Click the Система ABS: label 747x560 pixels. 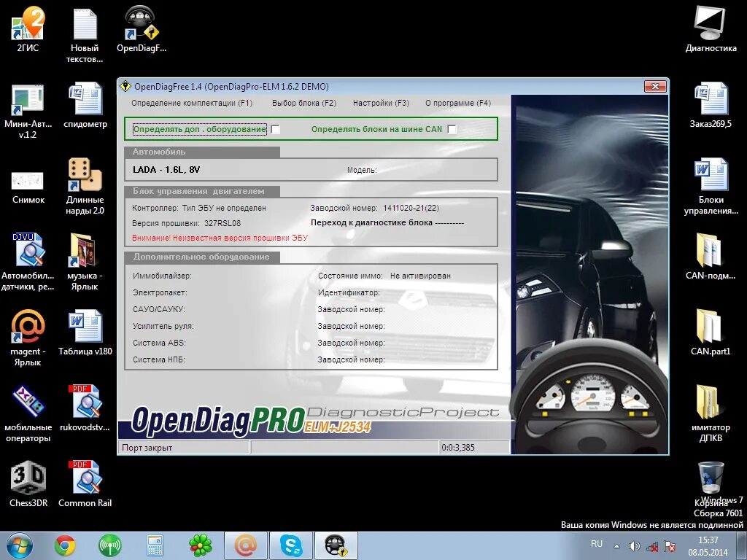159,343
